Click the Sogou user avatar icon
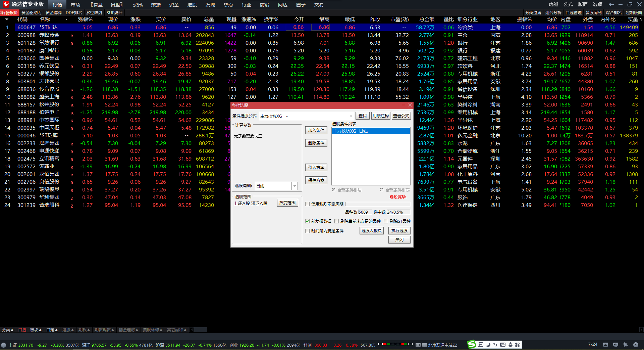Screen dimensions: 644x350 click(x=510, y=345)
